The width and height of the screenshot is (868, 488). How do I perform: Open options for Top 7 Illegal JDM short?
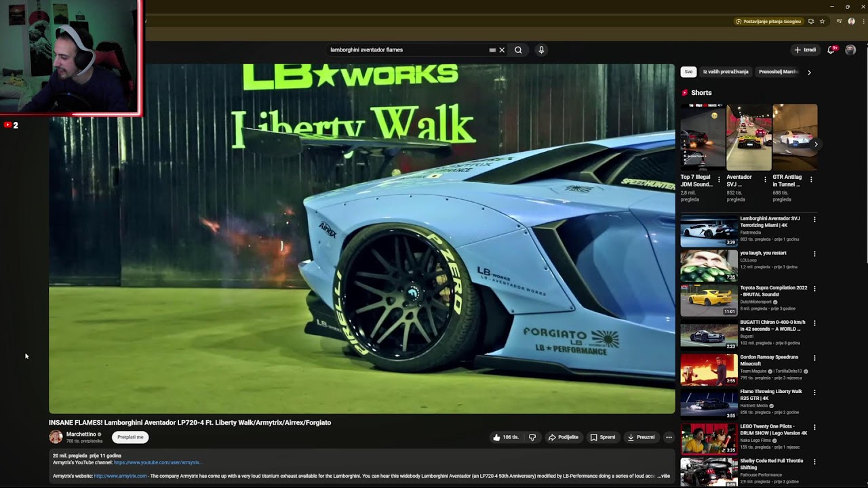[719, 180]
